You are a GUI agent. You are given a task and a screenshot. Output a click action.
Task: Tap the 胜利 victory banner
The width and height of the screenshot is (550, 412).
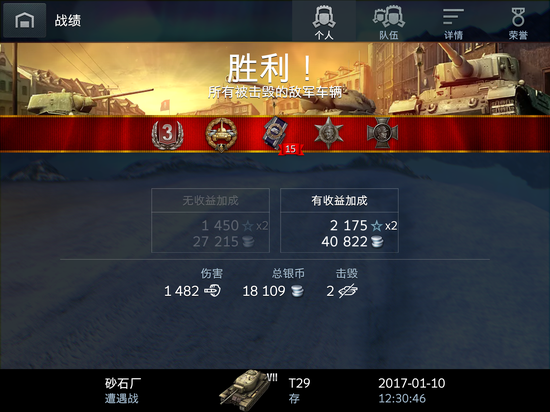(269, 68)
